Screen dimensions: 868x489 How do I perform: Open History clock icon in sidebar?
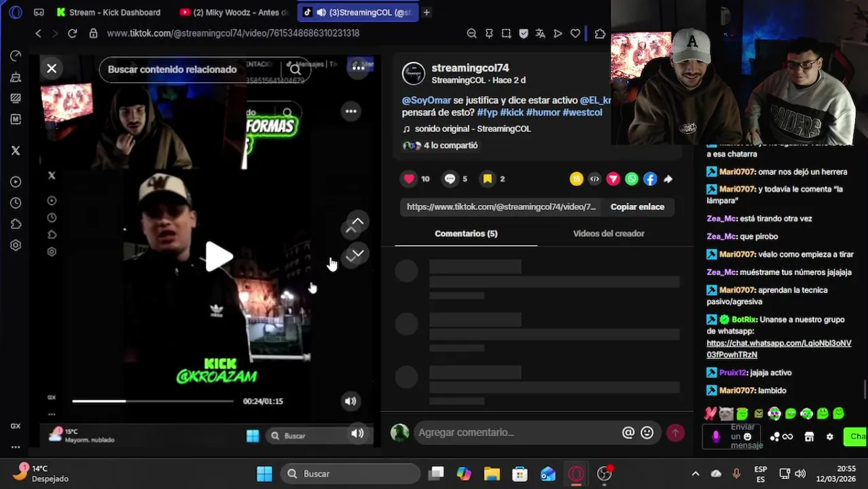[x=16, y=203]
